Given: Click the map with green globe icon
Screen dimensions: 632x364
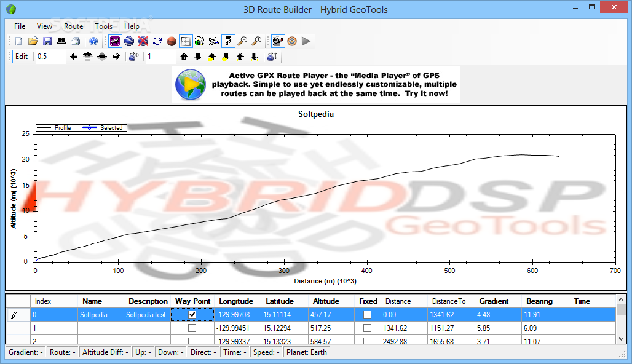Looking at the screenshot, I should coord(200,41).
